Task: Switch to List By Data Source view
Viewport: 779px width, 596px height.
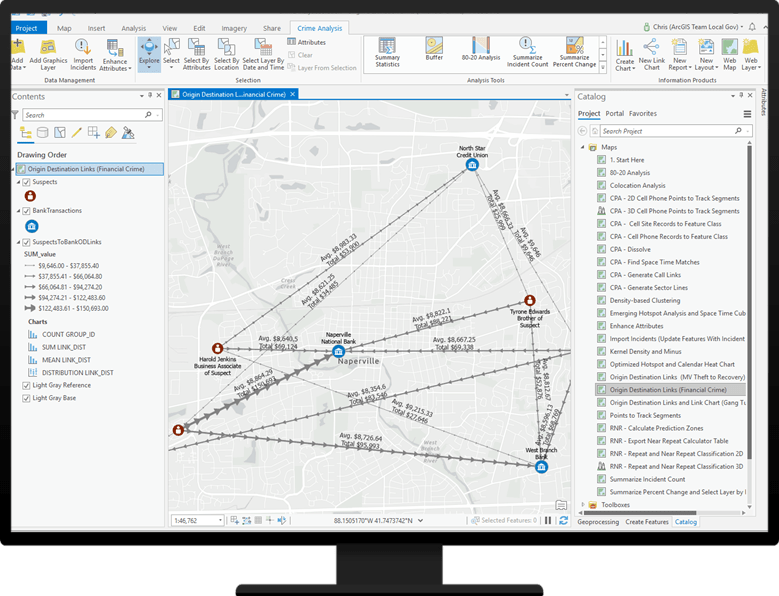Action: coord(43,133)
